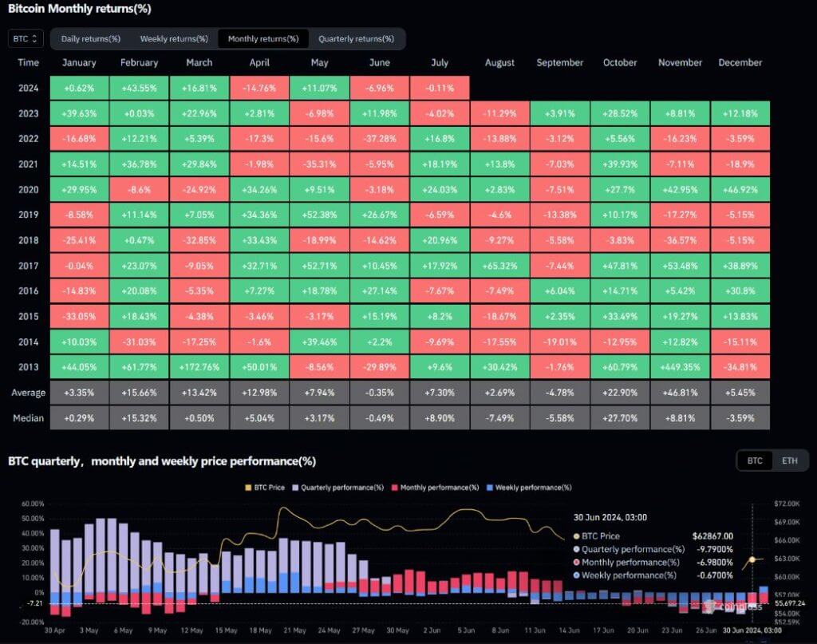Click the -9.7900% quarterly tooltip value
Image resolution: width=817 pixels, height=644 pixels.
pos(714,549)
